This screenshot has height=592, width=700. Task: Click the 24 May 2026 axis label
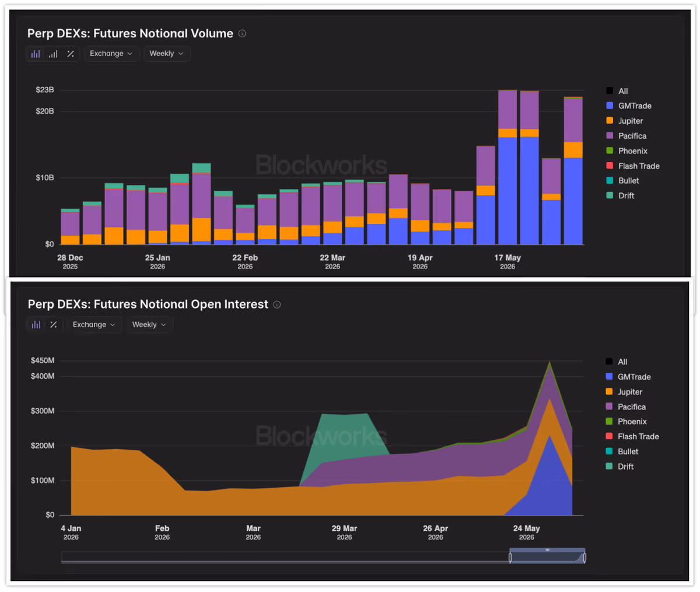click(x=527, y=533)
